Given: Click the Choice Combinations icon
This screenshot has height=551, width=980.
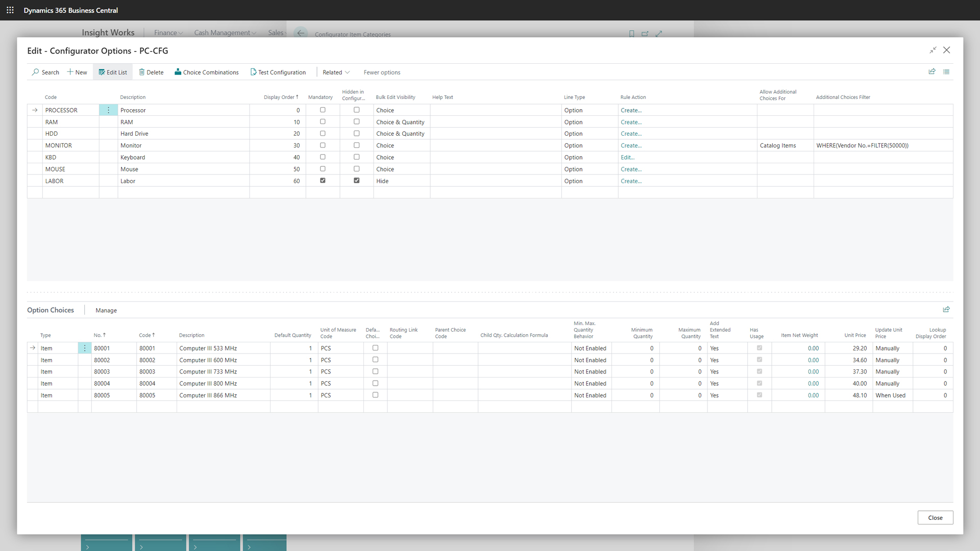Looking at the screenshot, I should pyautogui.click(x=178, y=72).
